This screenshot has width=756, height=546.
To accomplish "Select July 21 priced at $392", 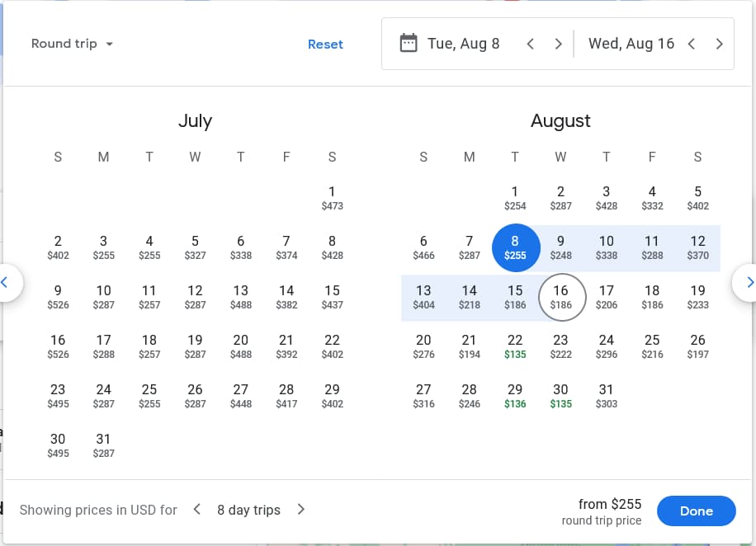I will pyautogui.click(x=286, y=346).
